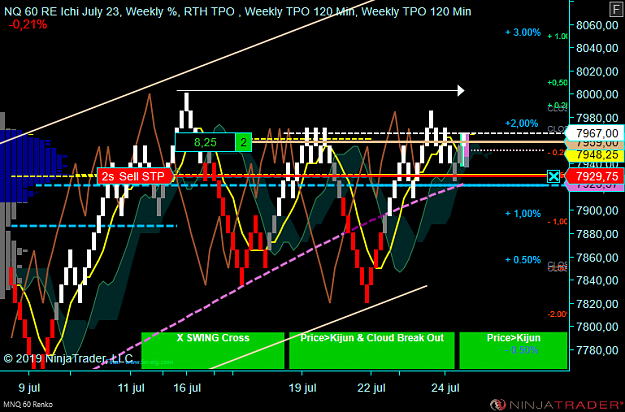Click the -0,21% change readout
Viewport: 625px width, 412px height.
tap(28, 25)
